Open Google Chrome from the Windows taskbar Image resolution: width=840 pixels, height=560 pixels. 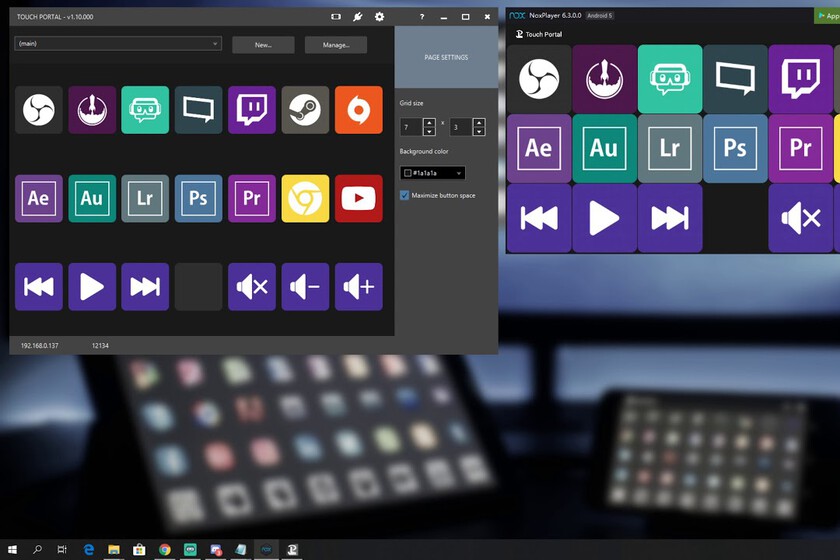point(164,549)
